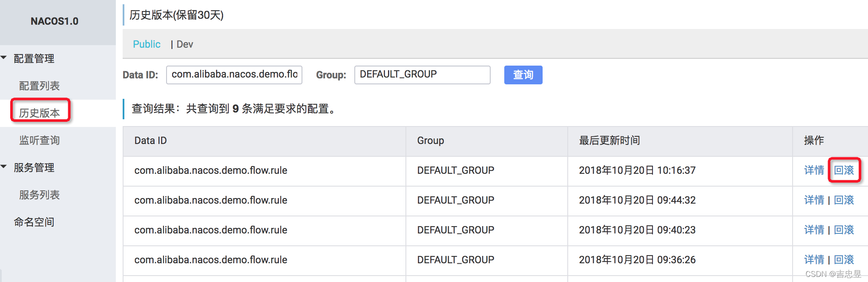Go to 命名空间 in the sidebar
Viewport: 868px width, 282px height.
34,222
